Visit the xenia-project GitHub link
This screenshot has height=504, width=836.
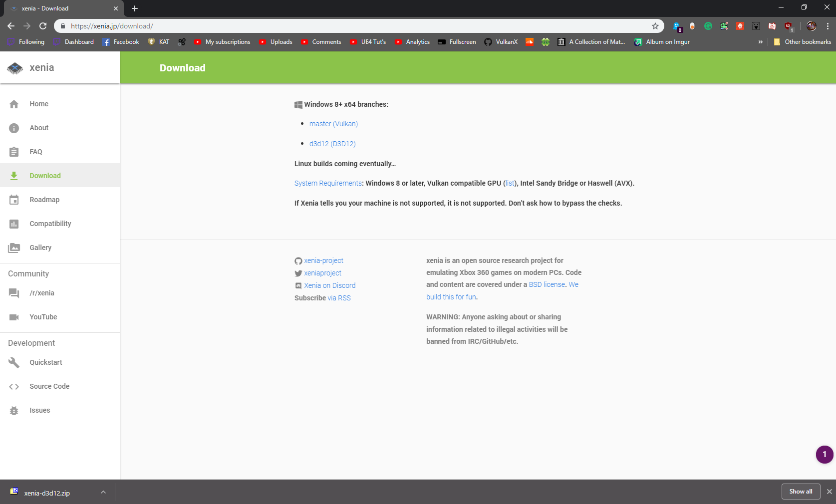coord(323,260)
